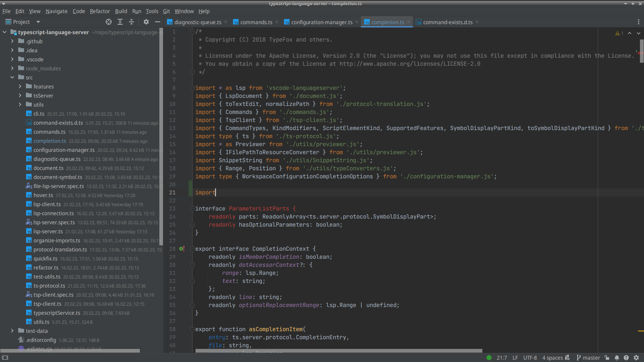Click the file-lsp-server.spec.ts test file icon

(29, 186)
